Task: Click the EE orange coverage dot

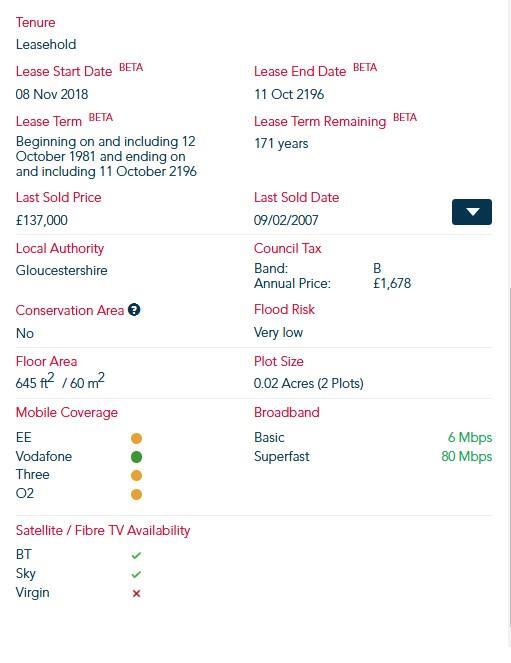Action: [136, 438]
